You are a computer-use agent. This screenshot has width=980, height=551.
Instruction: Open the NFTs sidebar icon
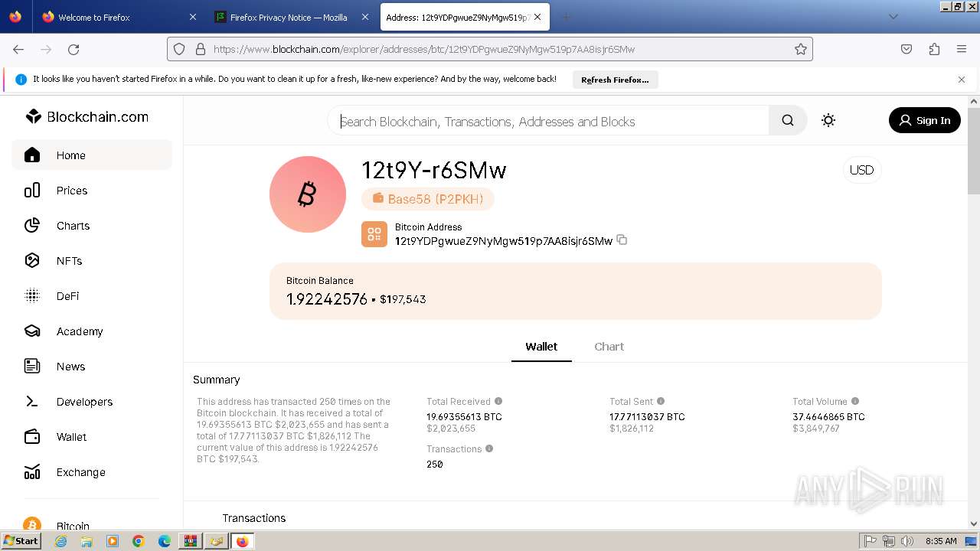coord(32,261)
